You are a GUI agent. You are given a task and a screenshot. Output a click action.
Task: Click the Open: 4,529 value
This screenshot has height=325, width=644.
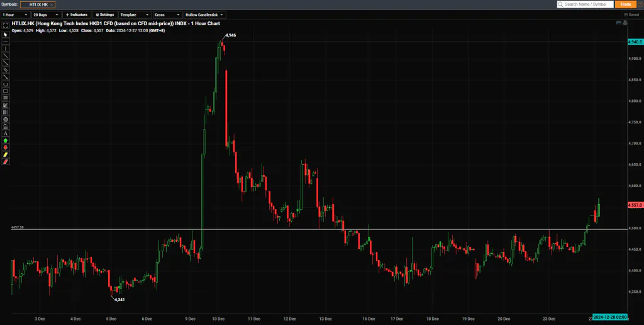[x=22, y=30]
